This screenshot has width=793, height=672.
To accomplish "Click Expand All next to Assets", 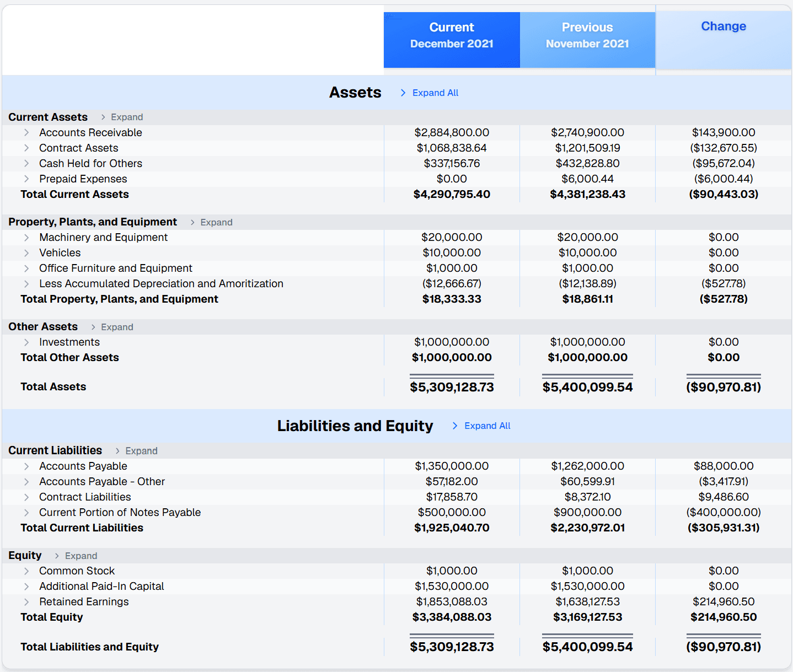I will tap(429, 93).
